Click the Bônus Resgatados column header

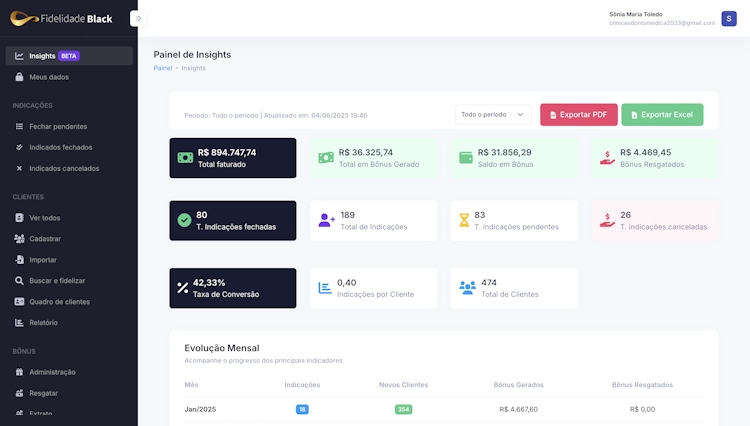642,385
